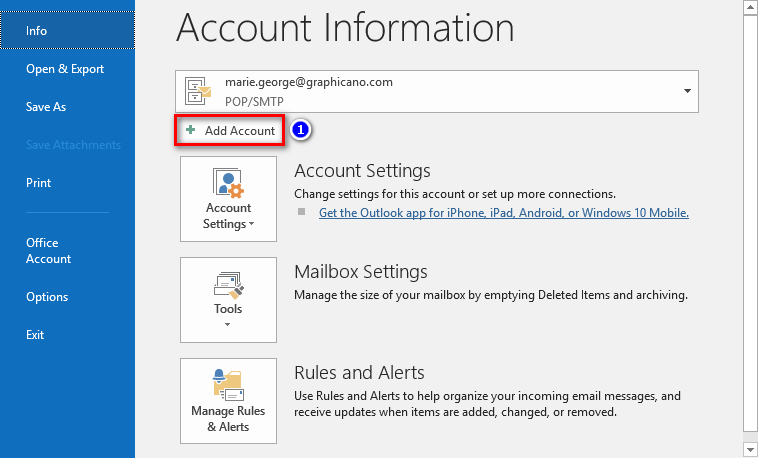Screen dimensions: 758x458
Task: Click the 'Manage the size of your mailbox' description
Action: [491, 295]
